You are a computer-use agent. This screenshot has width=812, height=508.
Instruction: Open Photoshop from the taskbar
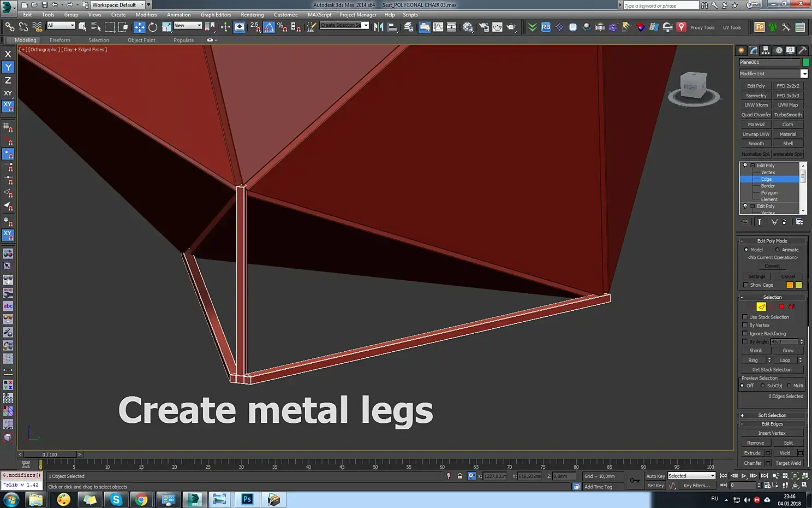(x=247, y=499)
